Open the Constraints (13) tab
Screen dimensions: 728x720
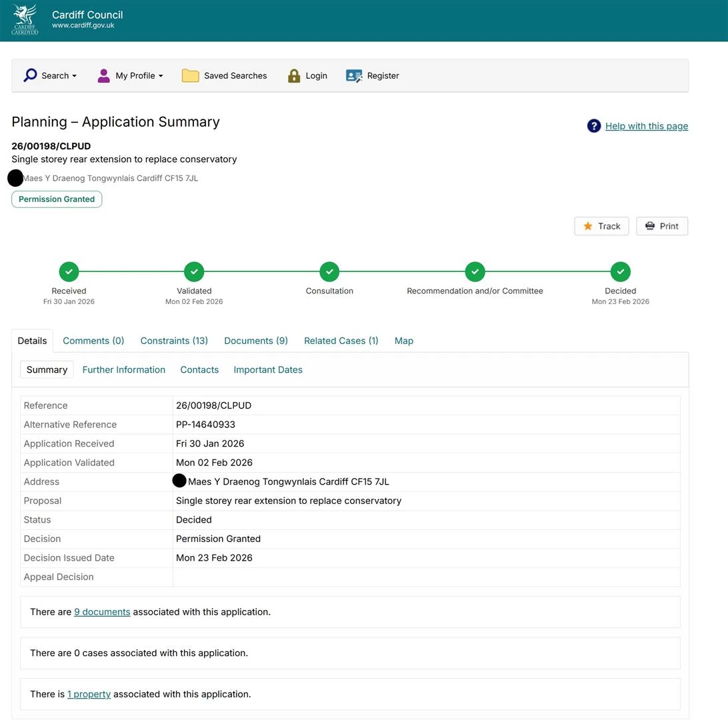tap(174, 341)
